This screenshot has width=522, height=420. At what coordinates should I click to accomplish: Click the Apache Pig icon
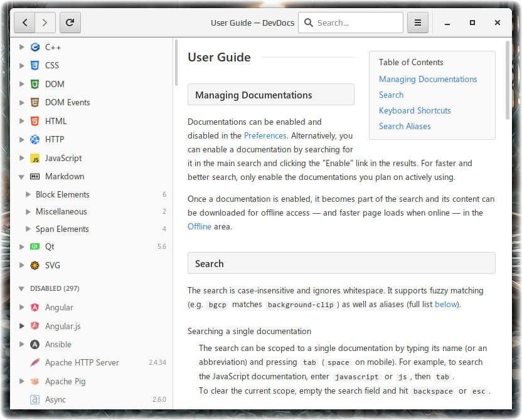pyautogui.click(x=35, y=381)
